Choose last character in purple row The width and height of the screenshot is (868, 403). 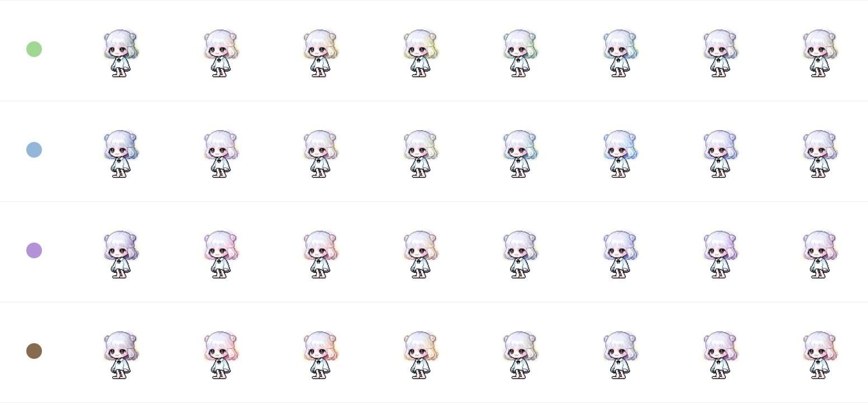pyautogui.click(x=820, y=254)
